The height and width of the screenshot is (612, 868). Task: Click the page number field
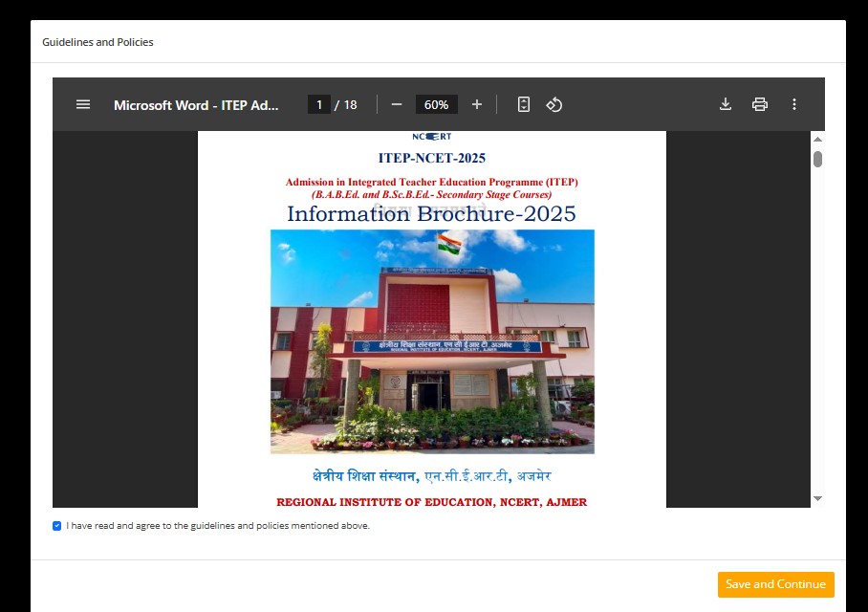click(318, 104)
